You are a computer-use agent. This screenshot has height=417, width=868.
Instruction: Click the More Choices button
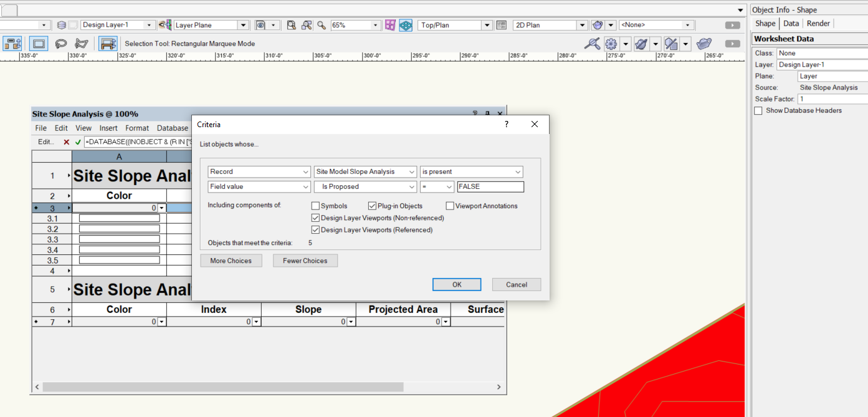click(231, 261)
